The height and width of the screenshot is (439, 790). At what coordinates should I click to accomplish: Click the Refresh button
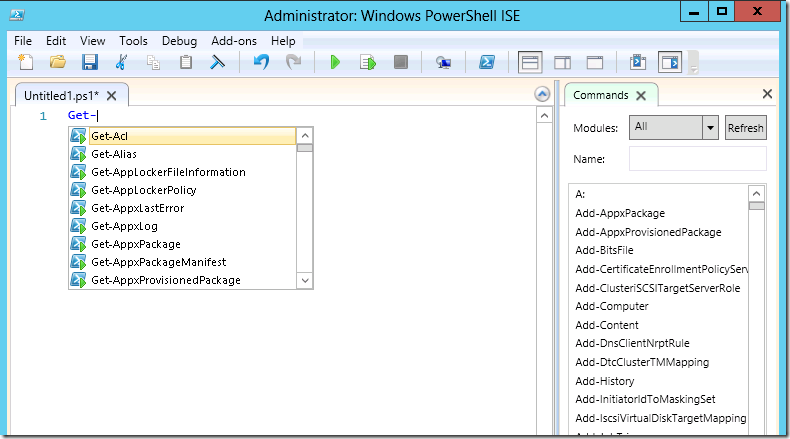point(746,128)
